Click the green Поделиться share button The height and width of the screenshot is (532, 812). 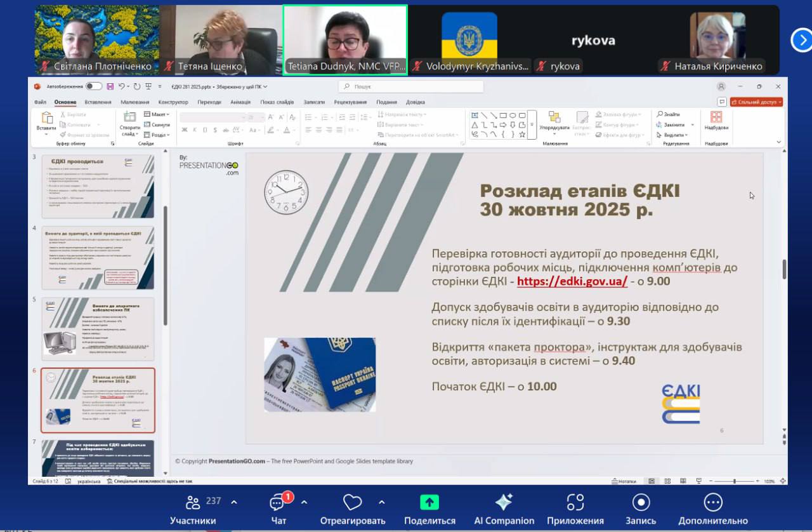[x=429, y=503]
